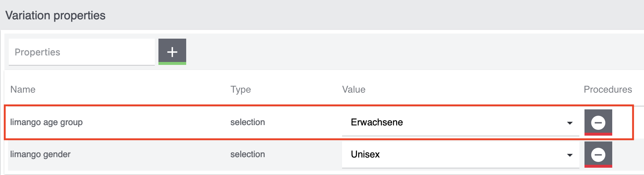This screenshot has height=175, width=644.
Task: Remove the limango age group property
Action: (598, 122)
